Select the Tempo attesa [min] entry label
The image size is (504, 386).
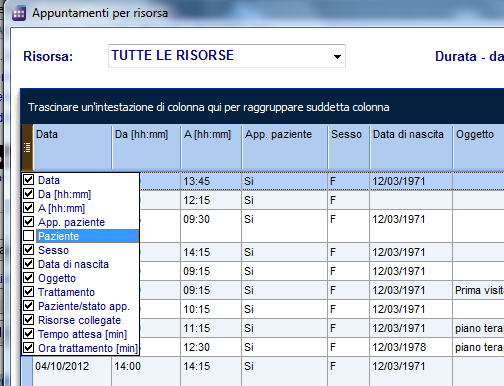pos(82,334)
